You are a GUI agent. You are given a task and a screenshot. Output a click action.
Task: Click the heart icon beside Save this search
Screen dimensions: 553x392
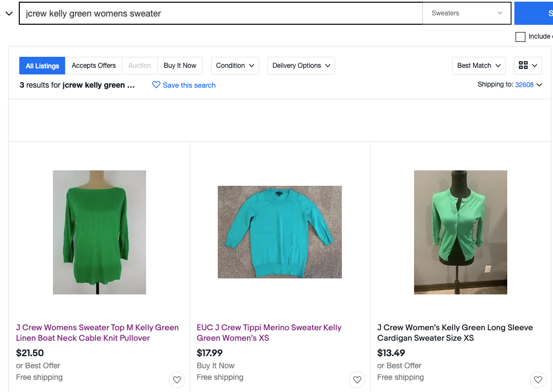click(x=156, y=85)
